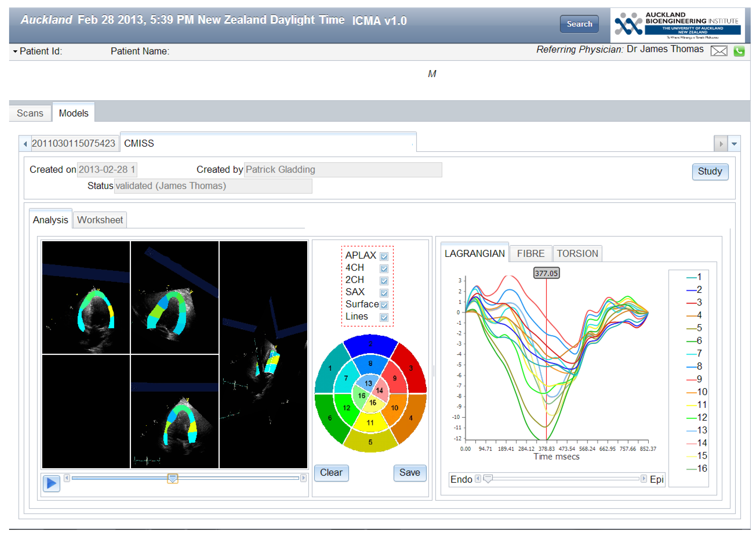Click right arrow beside Epi label

click(x=643, y=479)
